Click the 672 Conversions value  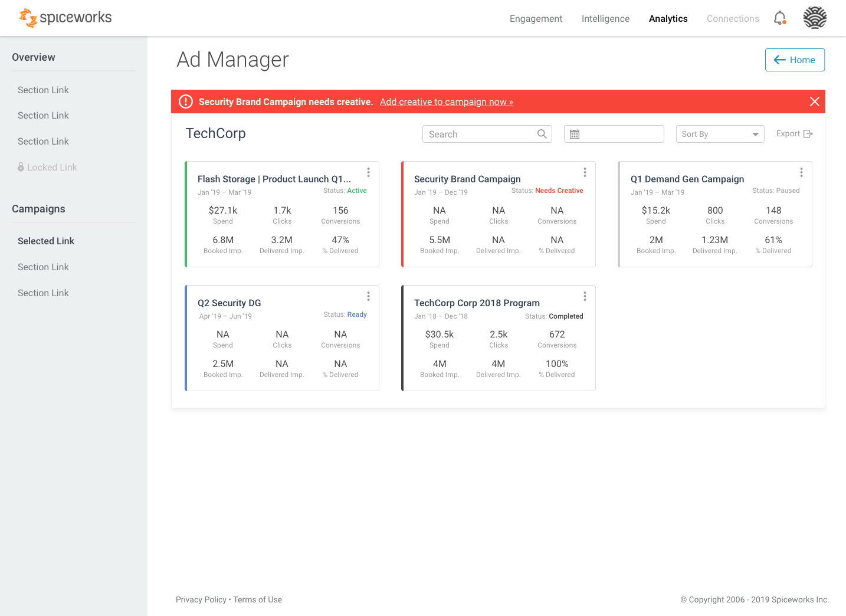tap(557, 334)
